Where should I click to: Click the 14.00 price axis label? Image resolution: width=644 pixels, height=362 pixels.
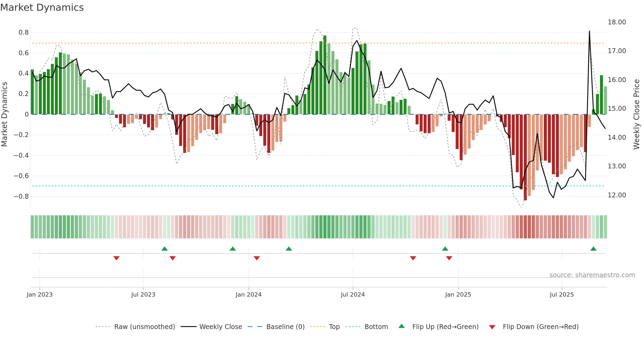(617, 137)
